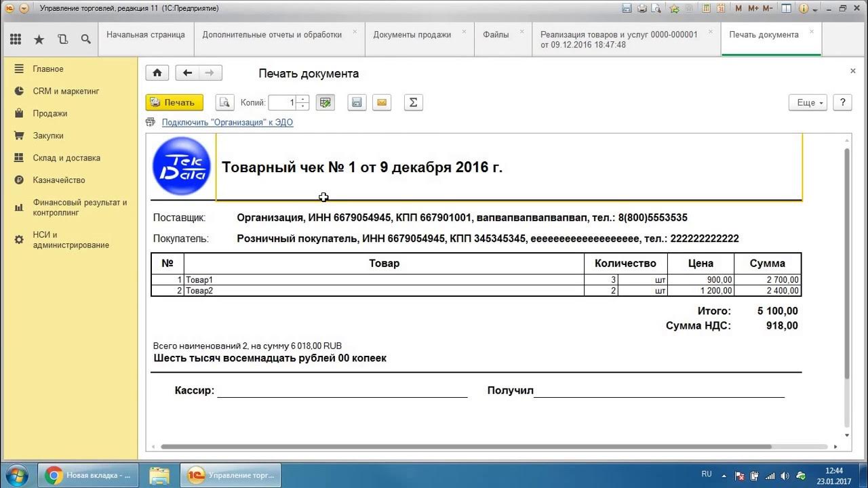Preview icon in title bar toolbar
Image resolution: width=868 pixels, height=488 pixels.
[656, 8]
